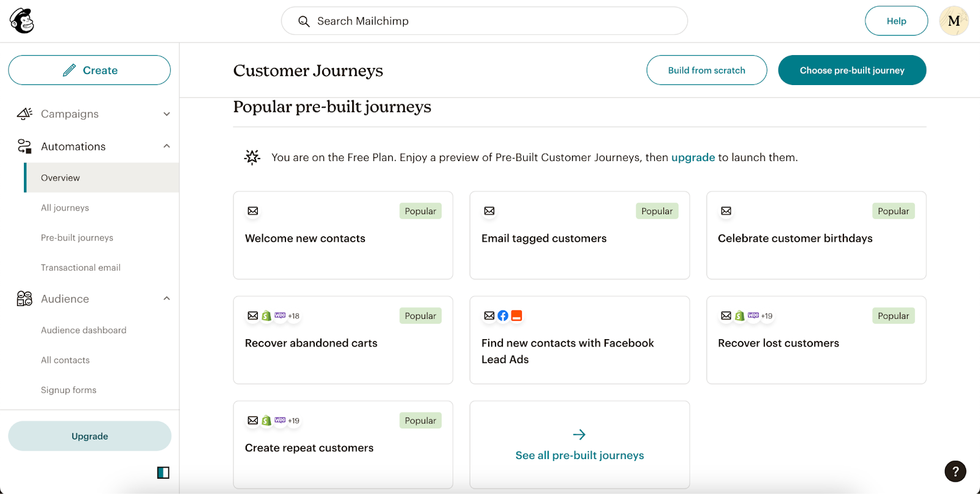Open Welcome new contacts journey card

click(x=343, y=236)
